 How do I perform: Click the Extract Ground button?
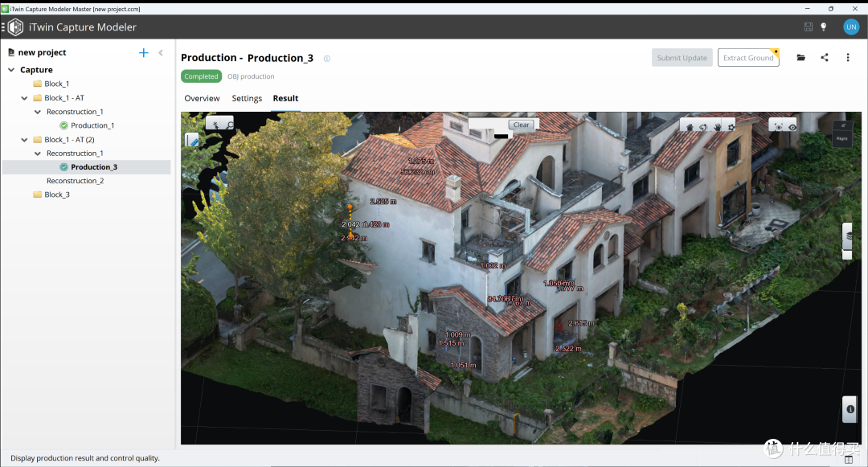click(x=748, y=58)
